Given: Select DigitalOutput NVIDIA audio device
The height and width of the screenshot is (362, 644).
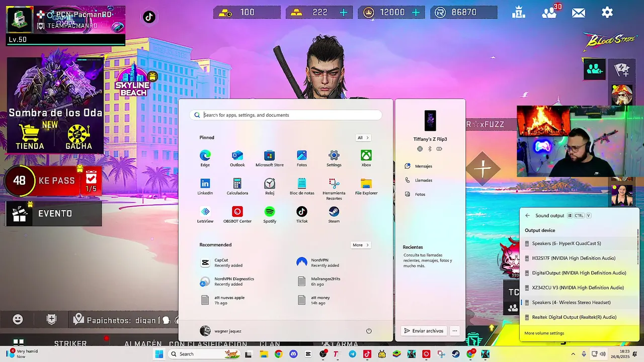Looking at the screenshot, I should tap(580, 273).
